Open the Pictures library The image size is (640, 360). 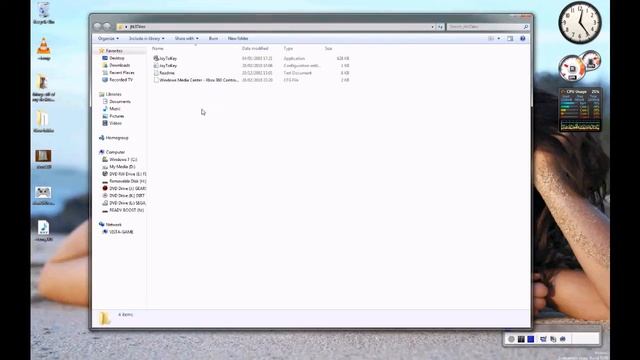click(116, 116)
